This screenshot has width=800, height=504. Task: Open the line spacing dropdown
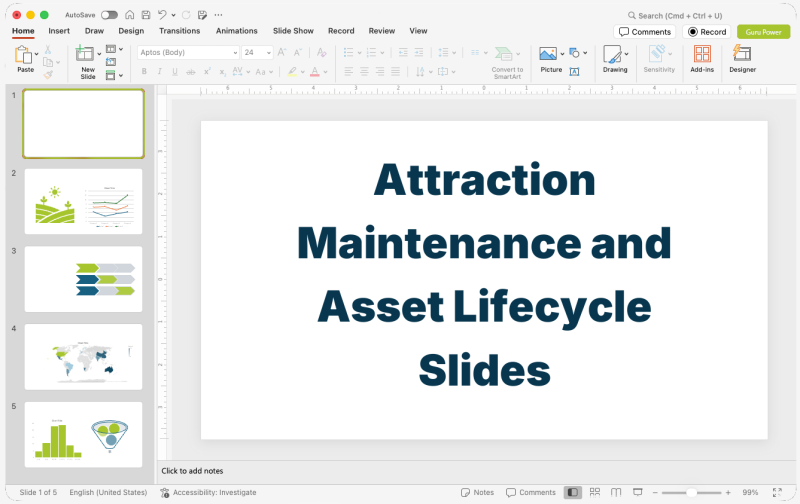pos(454,53)
